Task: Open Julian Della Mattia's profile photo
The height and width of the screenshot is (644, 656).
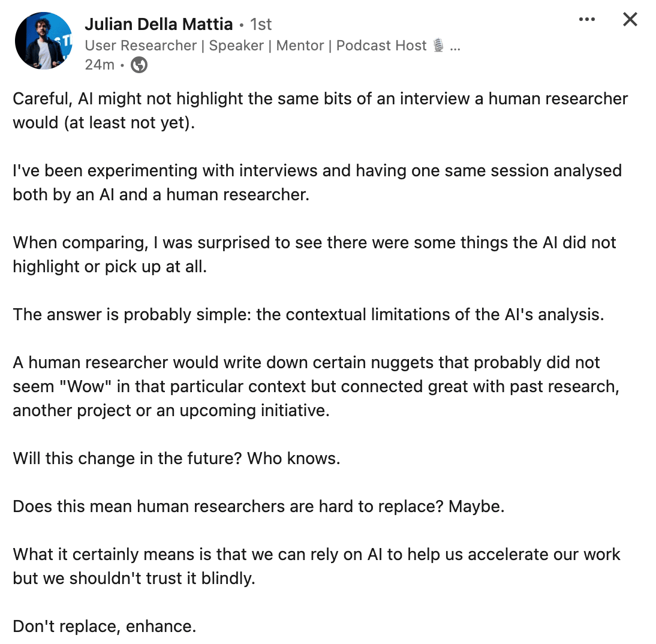Action: 44,41
